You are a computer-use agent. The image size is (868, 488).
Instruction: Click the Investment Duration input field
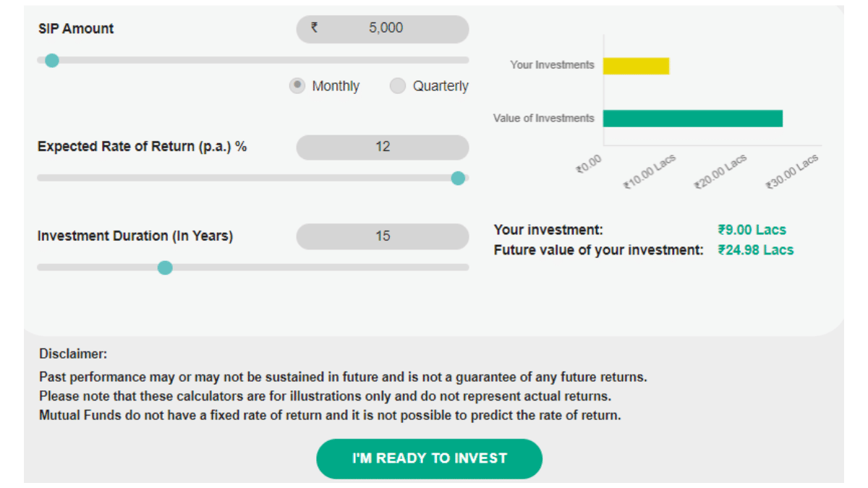tap(383, 236)
